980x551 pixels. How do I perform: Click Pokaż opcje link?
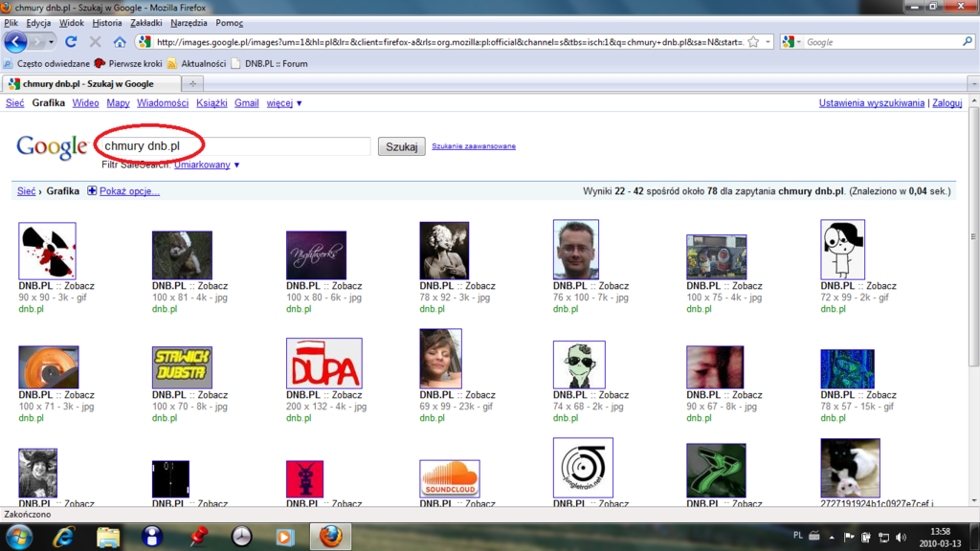[x=129, y=191]
